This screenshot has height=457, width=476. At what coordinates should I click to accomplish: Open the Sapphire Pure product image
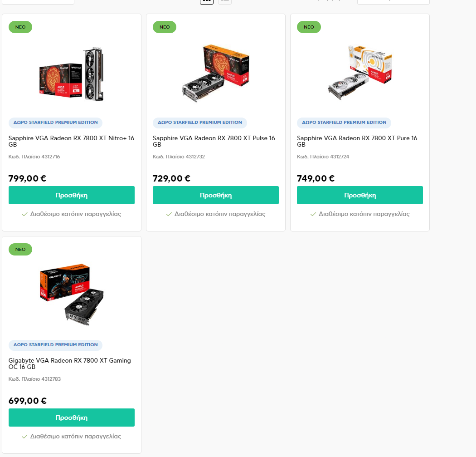coord(360,73)
